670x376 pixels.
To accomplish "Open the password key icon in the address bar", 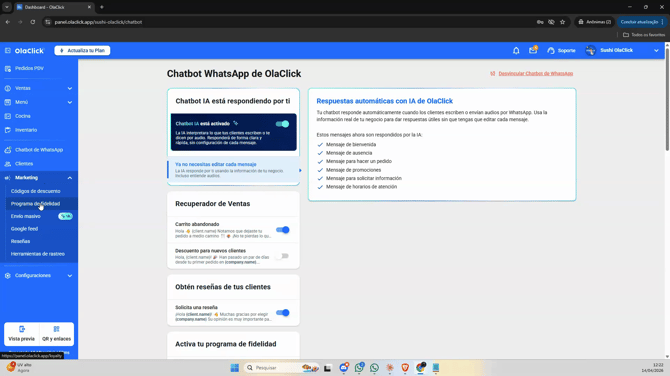I will pos(540,22).
